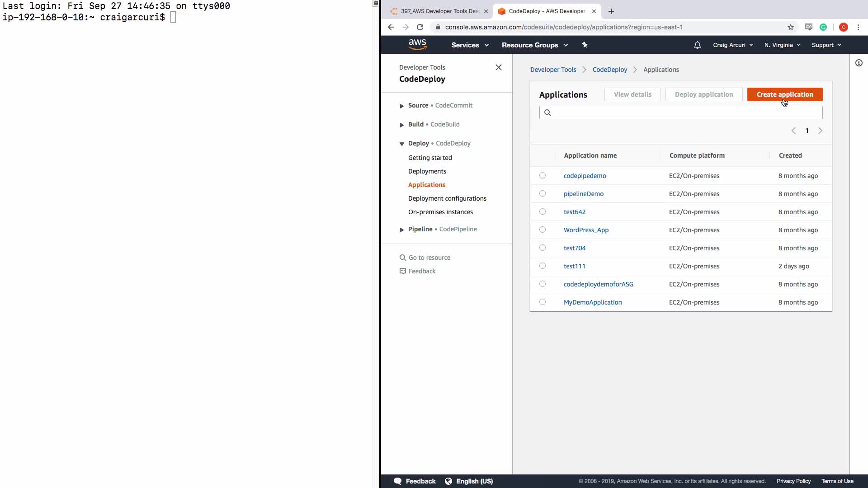Click the AWS logo home icon

click(417, 45)
